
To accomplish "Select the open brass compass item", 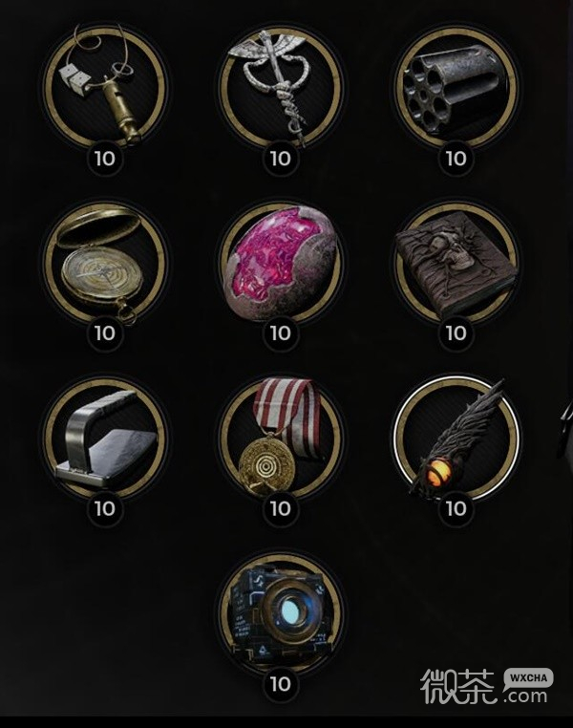I will click(x=105, y=263).
